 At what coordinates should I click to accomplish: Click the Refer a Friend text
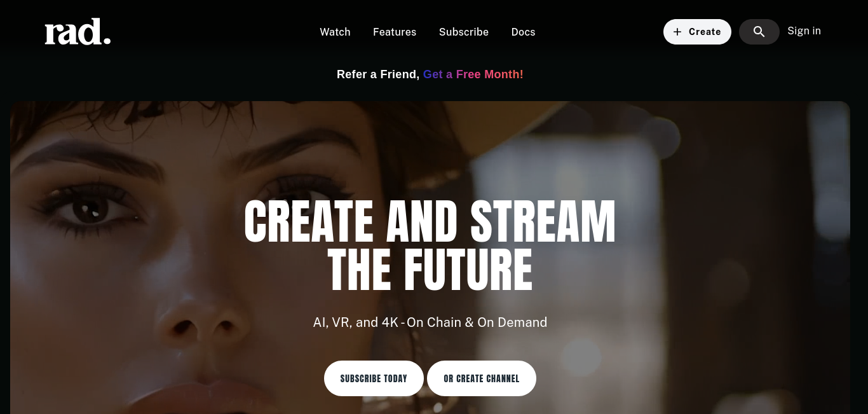tap(378, 74)
